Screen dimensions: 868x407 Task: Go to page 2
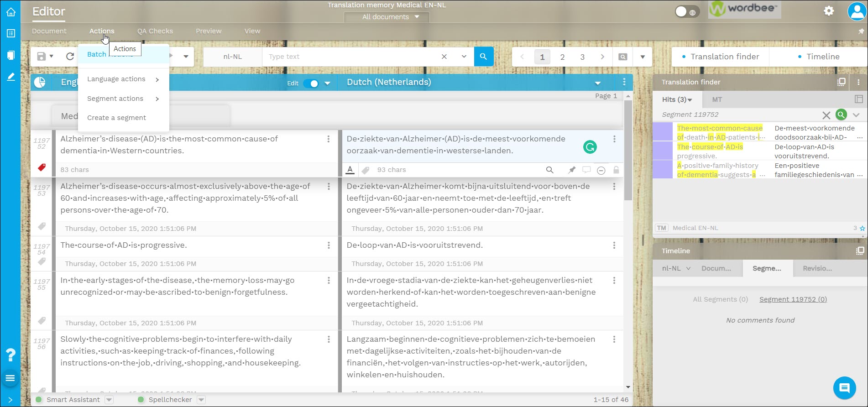562,57
